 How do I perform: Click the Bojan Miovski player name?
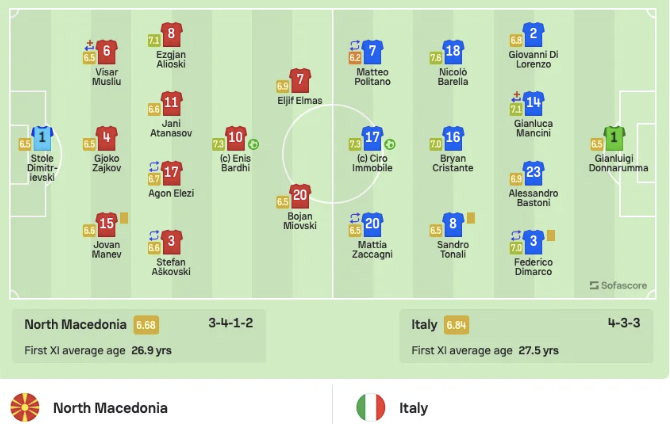(299, 221)
